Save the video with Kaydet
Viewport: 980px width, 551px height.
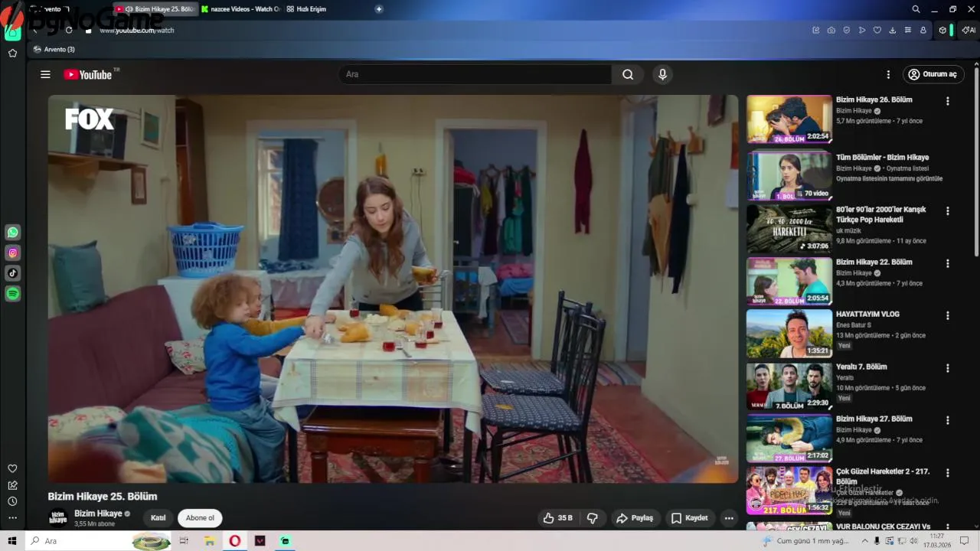(x=689, y=518)
